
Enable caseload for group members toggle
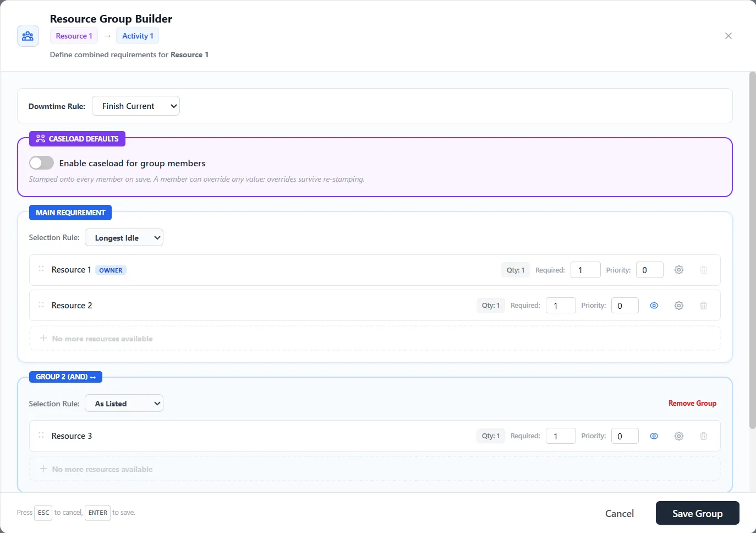coord(41,163)
